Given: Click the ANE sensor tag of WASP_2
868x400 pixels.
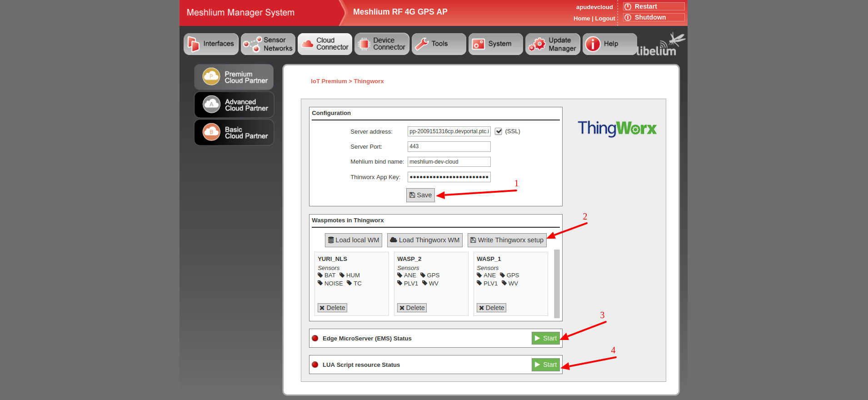Looking at the screenshot, I should pos(407,275).
